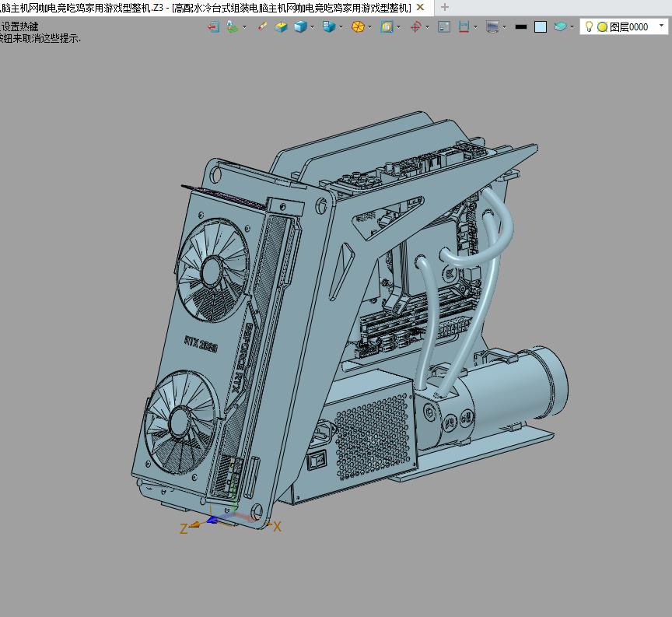This screenshot has width=672, height=617.
Task: Click the yellow-topped blue box icon
Action: point(281,26)
